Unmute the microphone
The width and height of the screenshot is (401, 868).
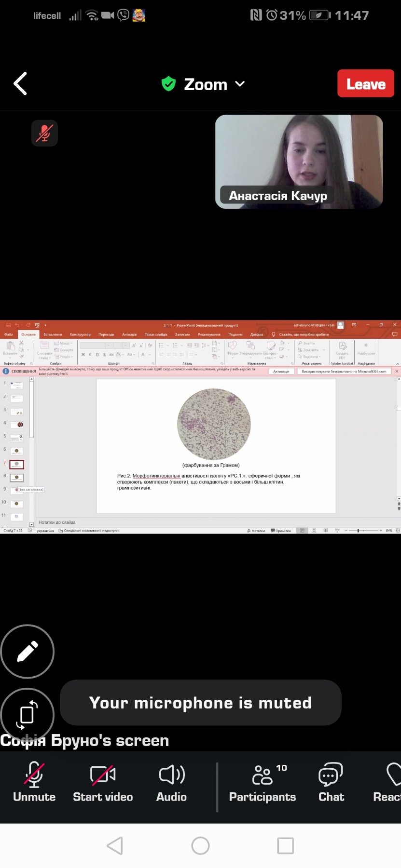pos(34,783)
